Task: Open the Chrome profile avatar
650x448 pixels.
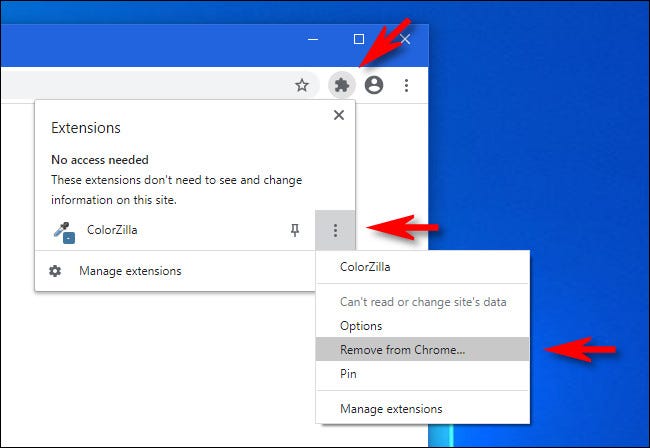Action: (374, 85)
